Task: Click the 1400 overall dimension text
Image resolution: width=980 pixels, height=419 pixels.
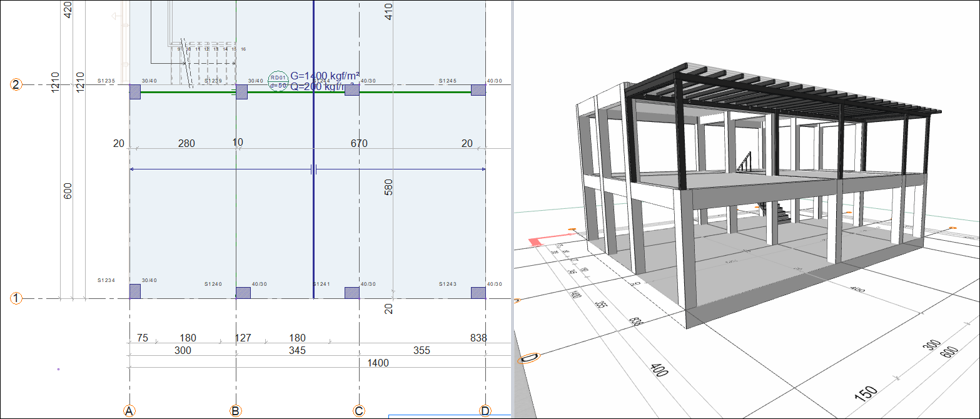Action: click(378, 363)
